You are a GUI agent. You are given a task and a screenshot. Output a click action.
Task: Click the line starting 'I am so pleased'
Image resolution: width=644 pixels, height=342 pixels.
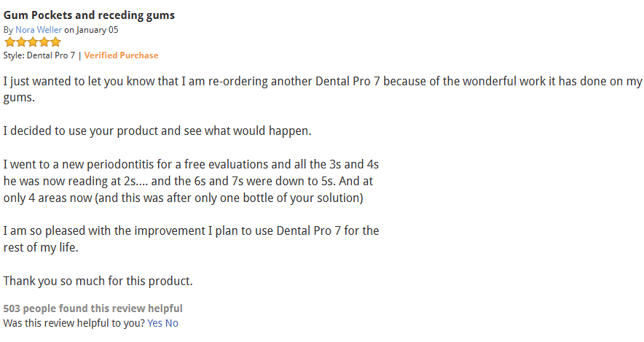click(191, 231)
